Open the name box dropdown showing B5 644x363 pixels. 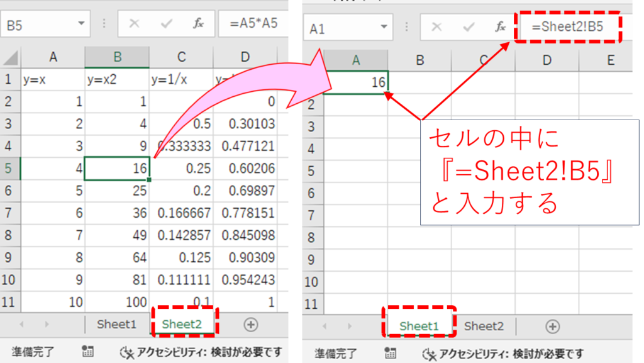click(81, 24)
